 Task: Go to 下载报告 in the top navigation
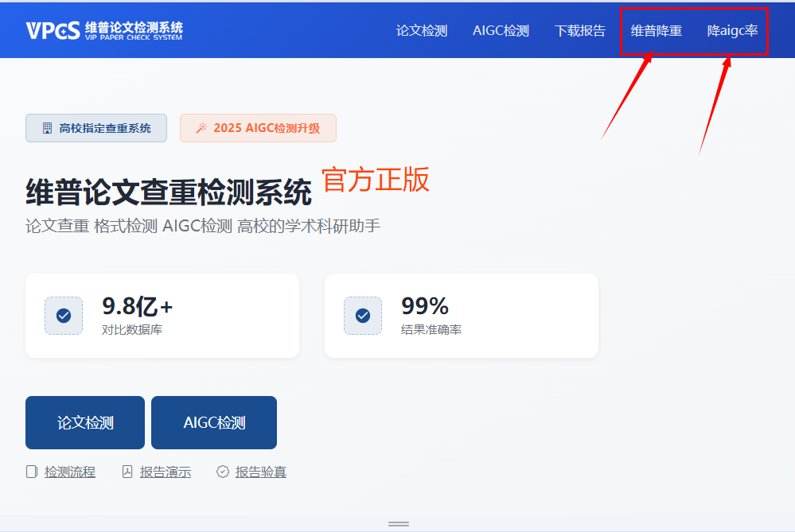pyautogui.click(x=580, y=31)
